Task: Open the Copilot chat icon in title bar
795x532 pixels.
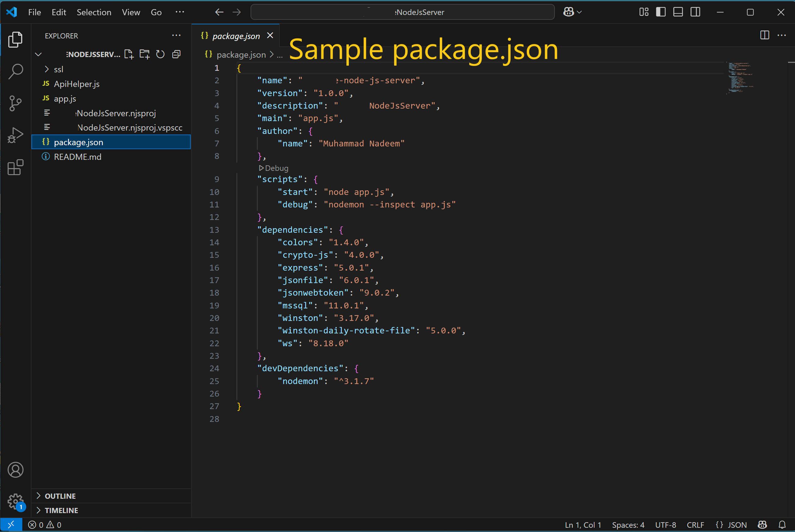Action: [569, 12]
